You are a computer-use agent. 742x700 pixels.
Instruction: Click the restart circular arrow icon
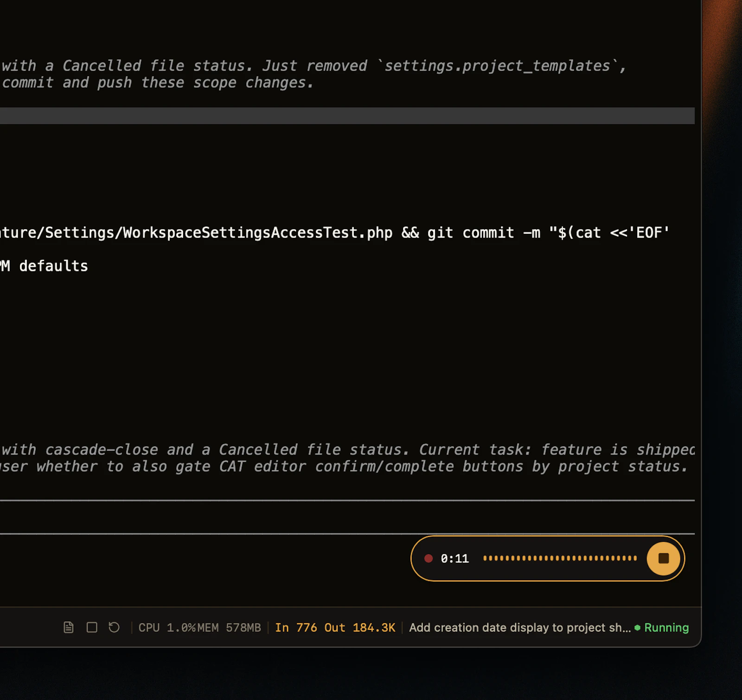114,628
